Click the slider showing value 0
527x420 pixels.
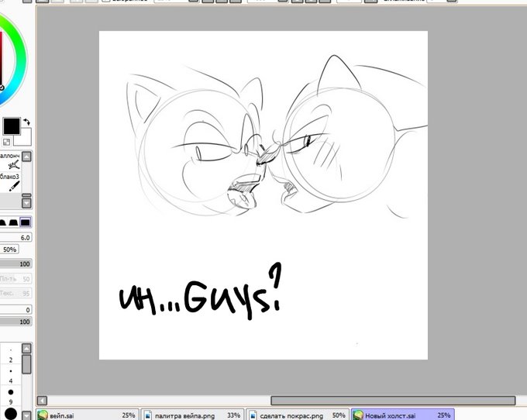(15, 309)
